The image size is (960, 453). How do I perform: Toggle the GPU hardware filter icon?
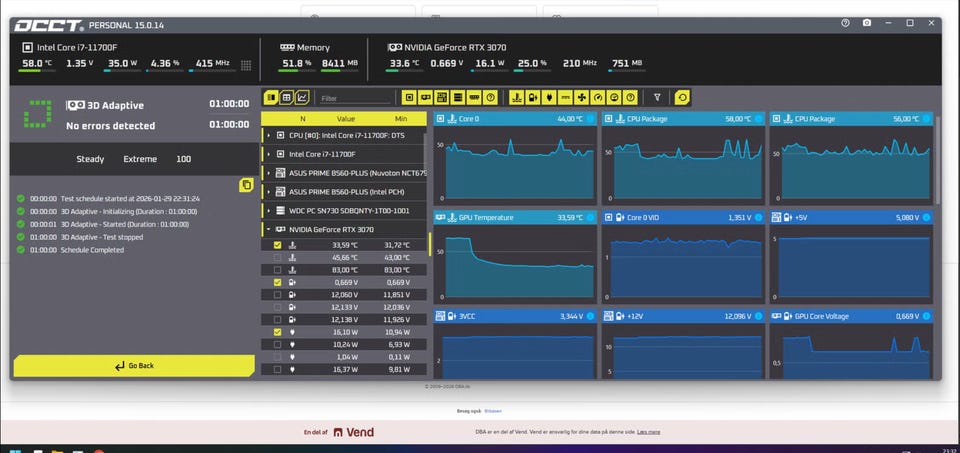(426, 97)
